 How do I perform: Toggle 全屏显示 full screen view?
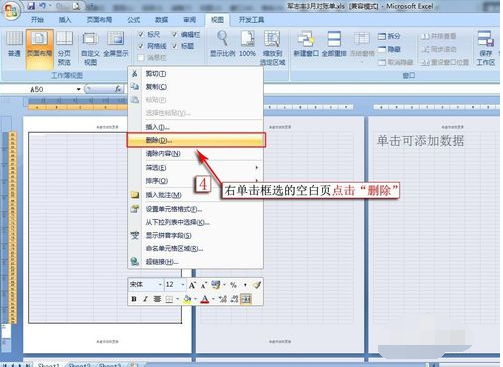click(x=116, y=44)
